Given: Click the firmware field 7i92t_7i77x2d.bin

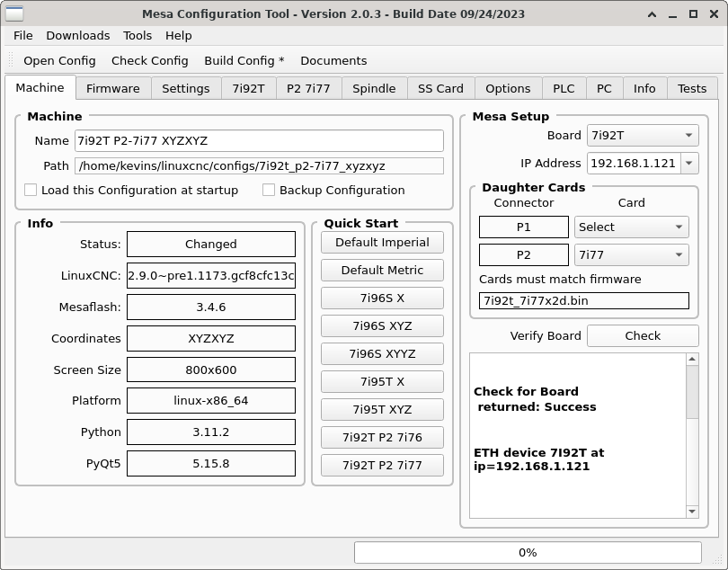Looking at the screenshot, I should [584, 300].
